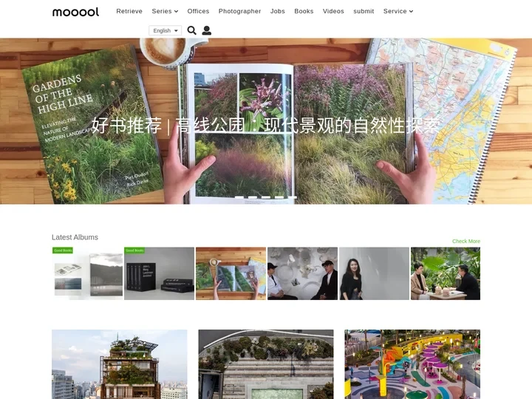Select the fifth carousel slide indicator
The image size is (532, 399).
click(x=293, y=197)
